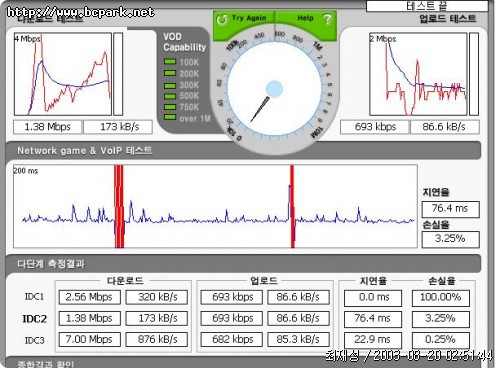Click the 200K VOD green indicator
500x368 pixels.
point(170,73)
